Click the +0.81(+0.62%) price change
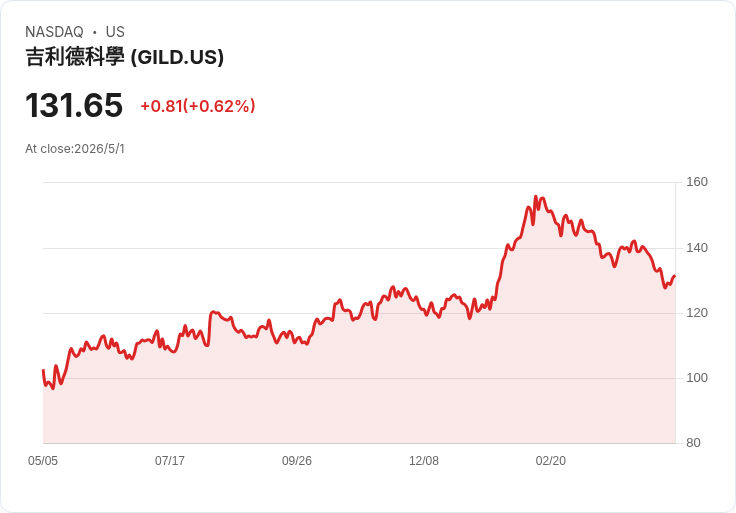Image resolution: width=736 pixels, height=513 pixels. [x=198, y=106]
